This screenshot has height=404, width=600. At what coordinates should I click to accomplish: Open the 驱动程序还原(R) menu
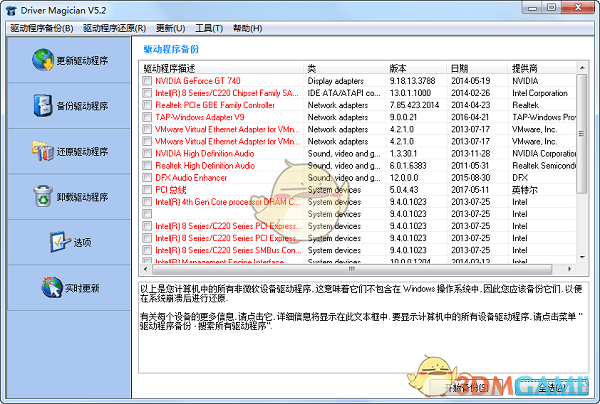[x=114, y=28]
